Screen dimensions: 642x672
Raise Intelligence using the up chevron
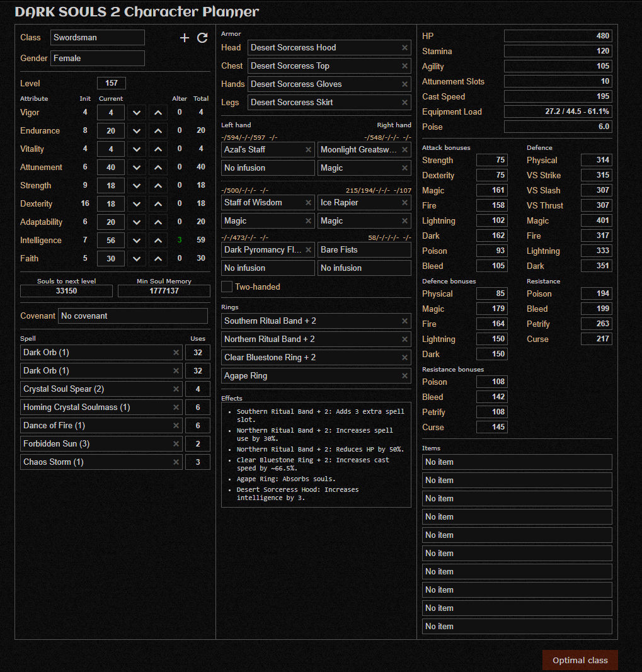158,241
